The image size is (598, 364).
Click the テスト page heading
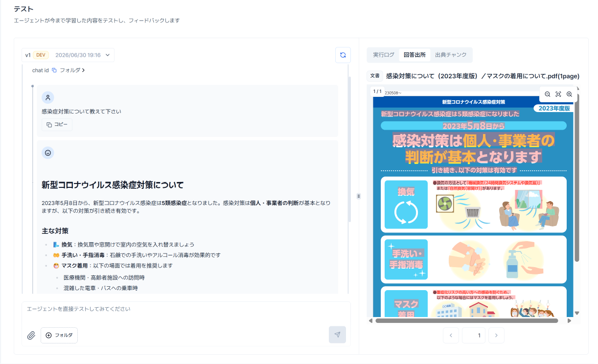point(23,9)
